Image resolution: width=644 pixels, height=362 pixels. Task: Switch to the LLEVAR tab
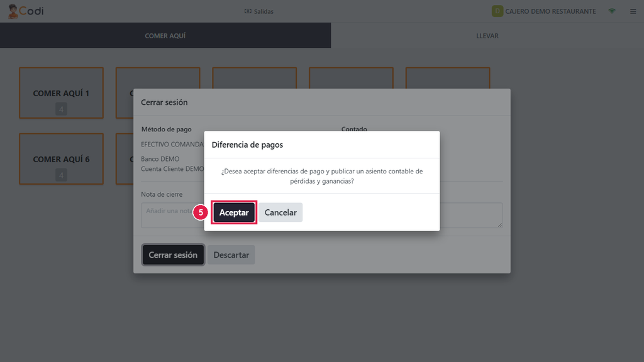(x=487, y=36)
